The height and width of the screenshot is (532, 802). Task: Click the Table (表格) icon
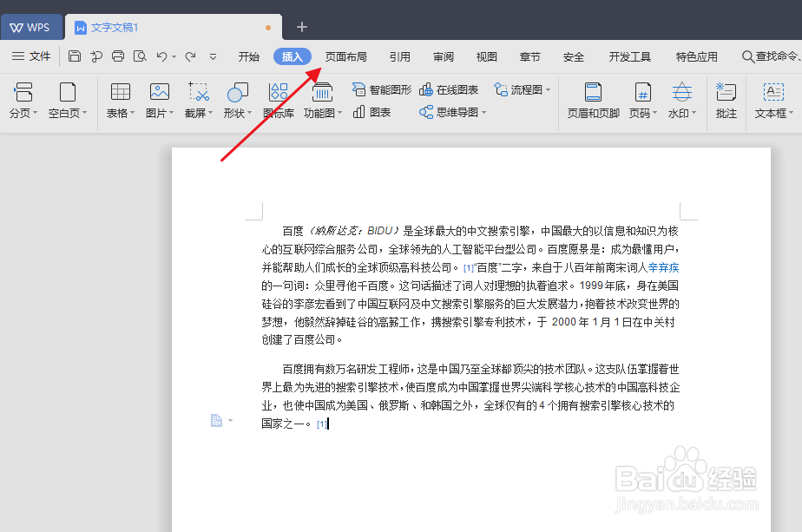point(120,92)
